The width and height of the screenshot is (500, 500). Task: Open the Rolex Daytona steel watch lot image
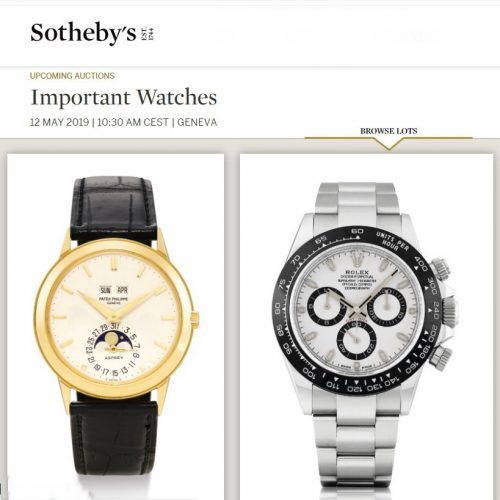366,327
